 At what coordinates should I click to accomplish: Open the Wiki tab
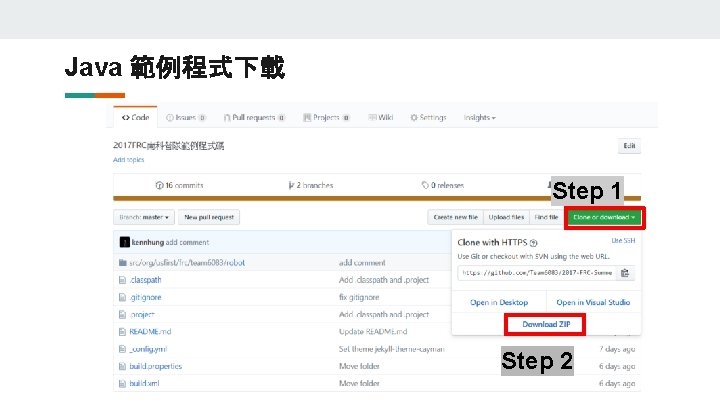[381, 118]
